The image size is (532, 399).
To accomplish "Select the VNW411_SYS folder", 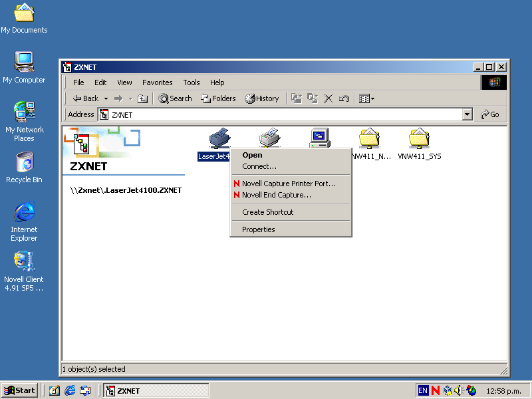I will click(420, 144).
